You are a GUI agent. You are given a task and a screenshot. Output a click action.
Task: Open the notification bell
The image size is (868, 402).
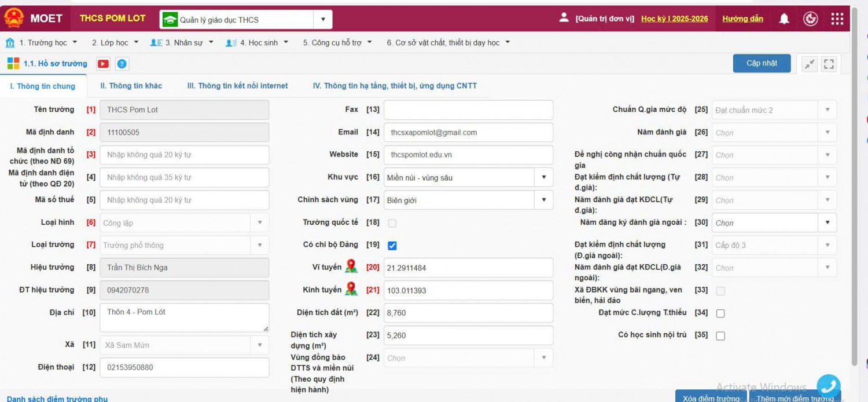point(784,19)
